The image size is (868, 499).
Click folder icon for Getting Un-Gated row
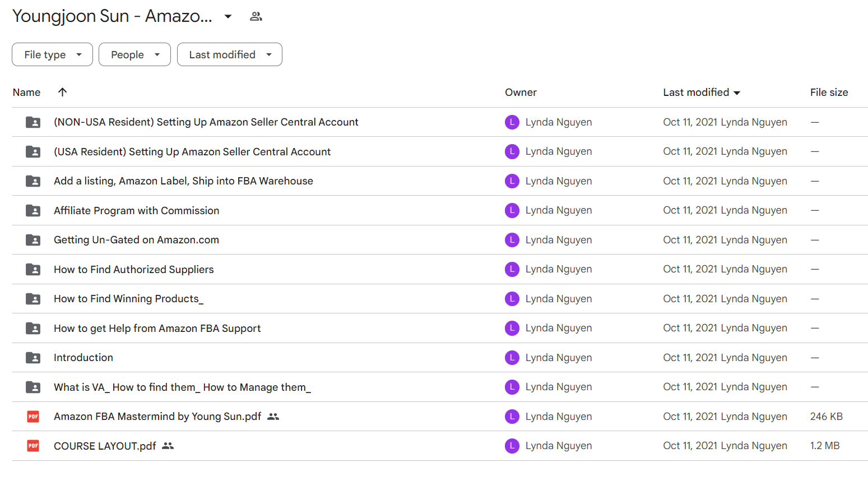click(x=33, y=240)
